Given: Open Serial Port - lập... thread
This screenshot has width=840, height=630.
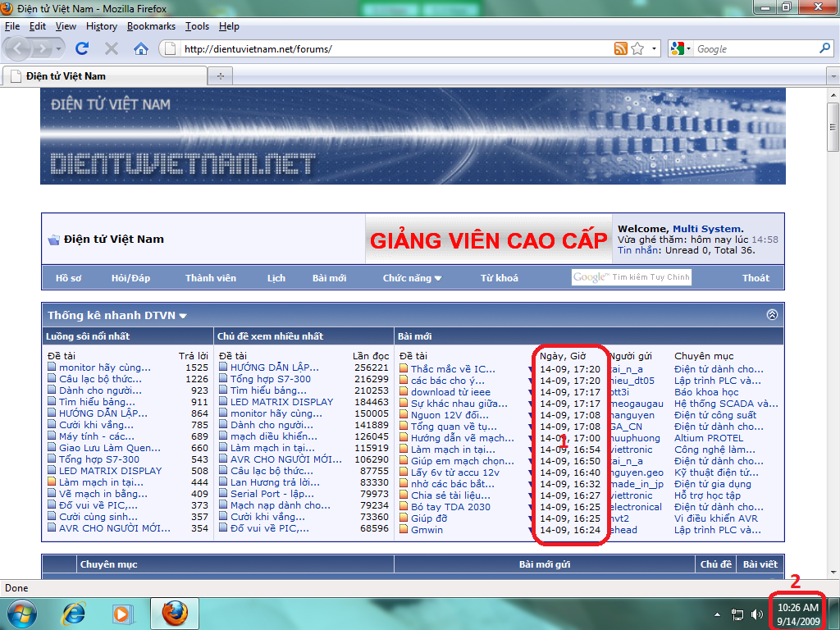Looking at the screenshot, I should pyautogui.click(x=272, y=494).
